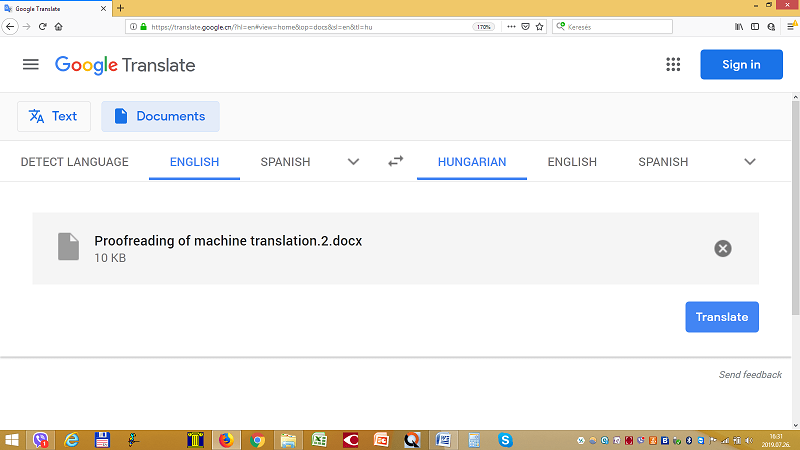
Task: Remove the uploaded docx file
Action: point(723,248)
